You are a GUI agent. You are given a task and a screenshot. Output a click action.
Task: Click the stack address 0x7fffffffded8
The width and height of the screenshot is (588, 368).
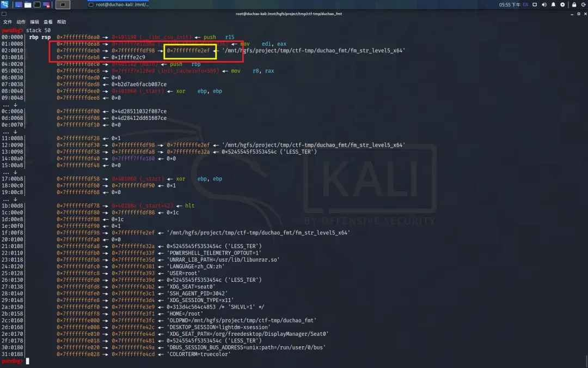coord(78,84)
